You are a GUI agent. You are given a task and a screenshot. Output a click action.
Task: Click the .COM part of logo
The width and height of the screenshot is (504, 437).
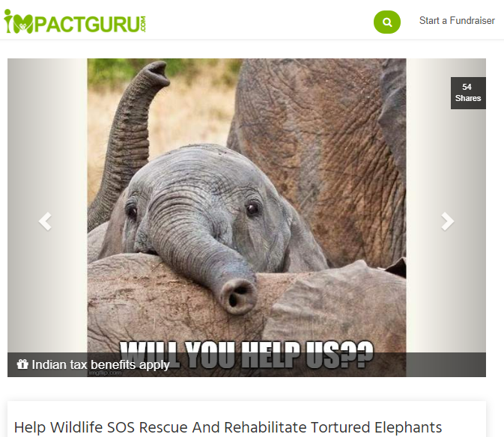click(143, 24)
